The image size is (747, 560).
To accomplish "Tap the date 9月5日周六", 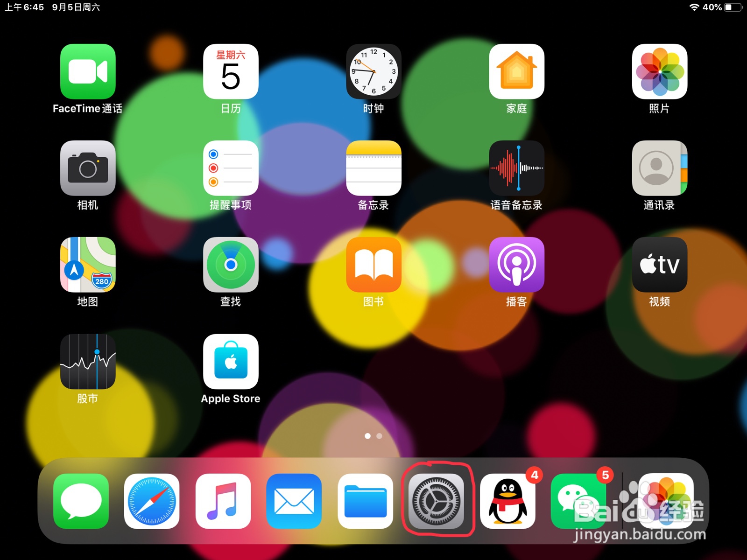I will [76, 7].
